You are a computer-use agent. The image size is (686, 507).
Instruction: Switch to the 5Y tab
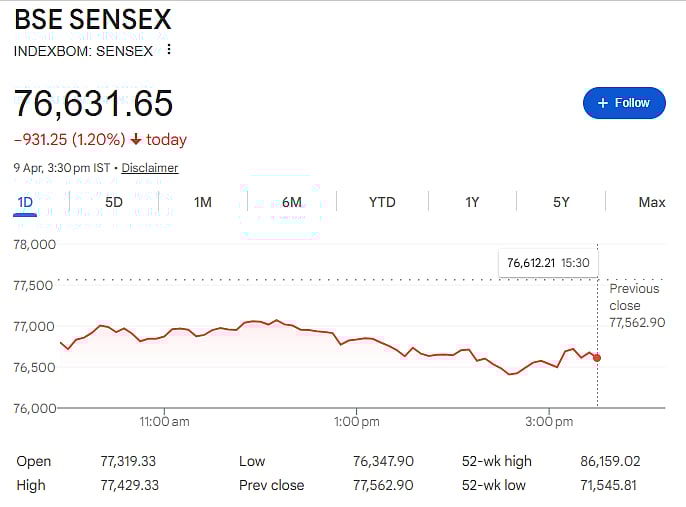click(561, 202)
